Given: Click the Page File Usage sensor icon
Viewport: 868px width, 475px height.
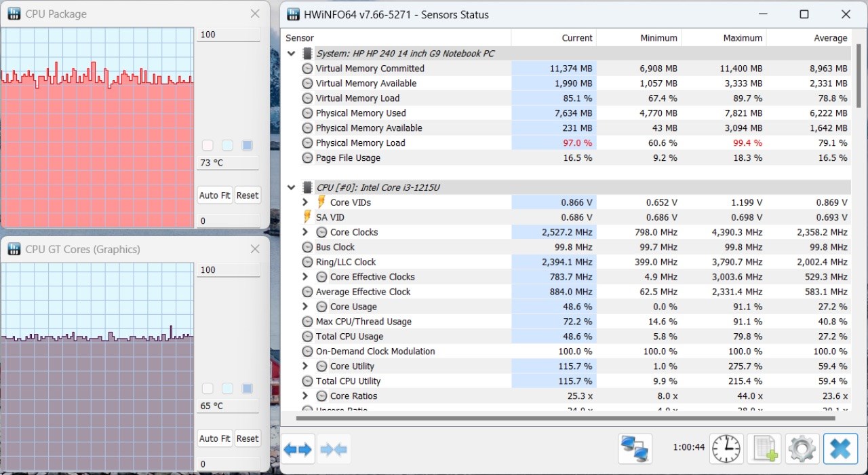Looking at the screenshot, I should click(307, 158).
